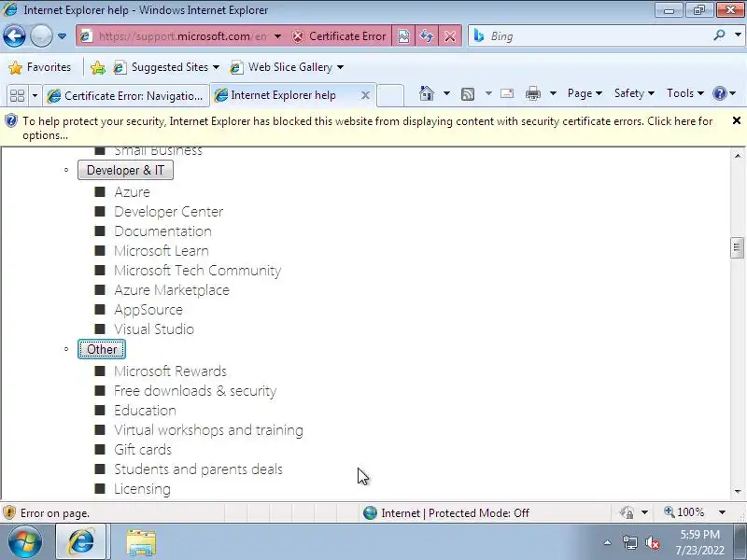This screenshot has height=560, width=747.
Task: Click the Print icon
Action: [x=533, y=93]
